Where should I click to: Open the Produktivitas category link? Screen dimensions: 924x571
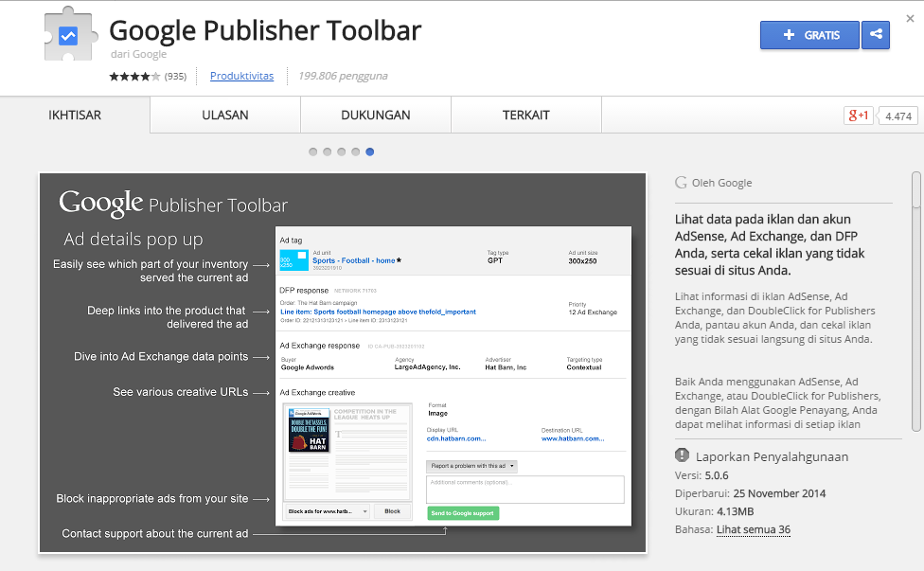(x=241, y=76)
